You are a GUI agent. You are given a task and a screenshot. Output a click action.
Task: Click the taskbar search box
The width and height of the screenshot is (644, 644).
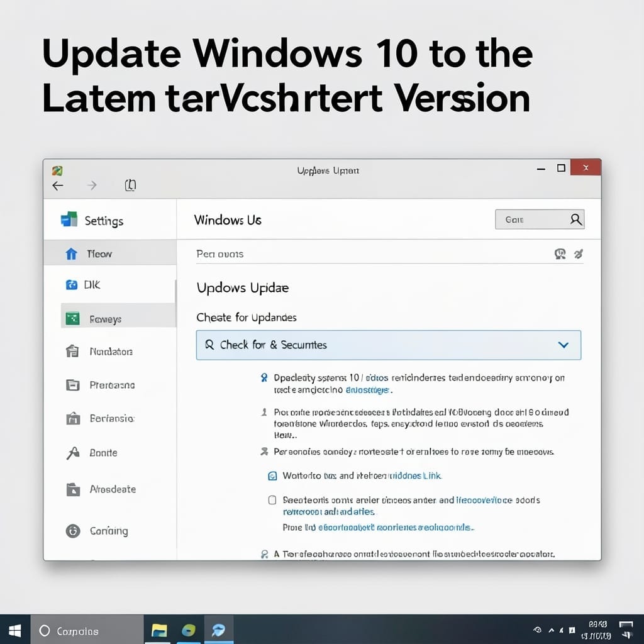pyautogui.click(x=87, y=630)
